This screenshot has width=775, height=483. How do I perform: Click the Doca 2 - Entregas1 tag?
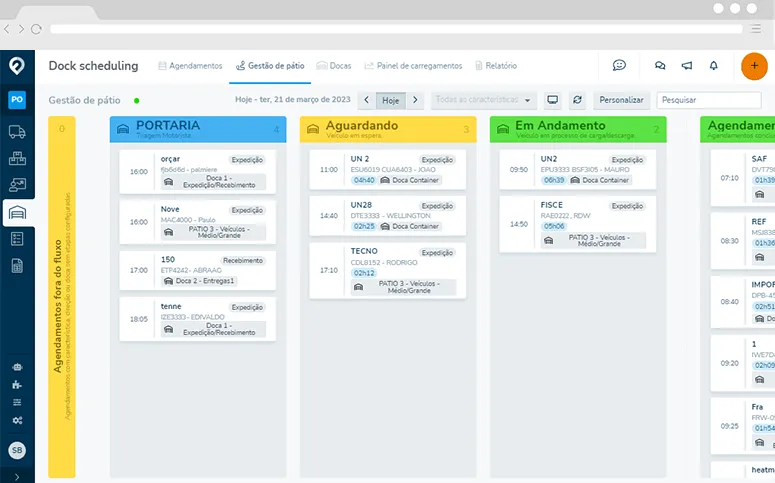click(199, 281)
